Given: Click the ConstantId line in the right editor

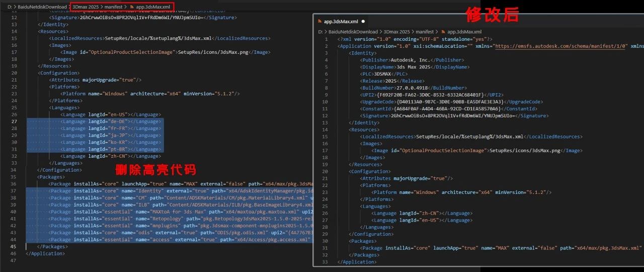Looking at the screenshot, I should 449,109.
